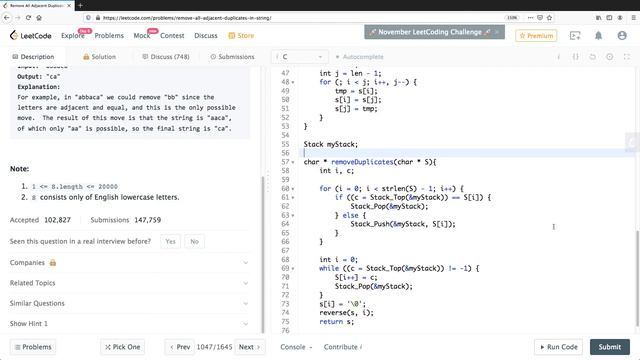Click the Submit button

[610, 347]
